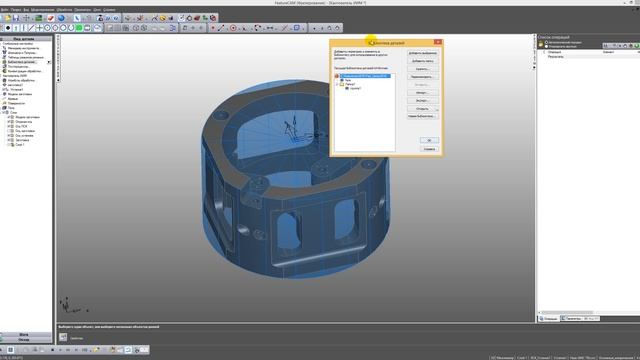Toggle the 'Операции оси' layer checkbox
Image resolution: width=640 pixels, height=360 pixels.
pyautogui.click(x=9, y=122)
